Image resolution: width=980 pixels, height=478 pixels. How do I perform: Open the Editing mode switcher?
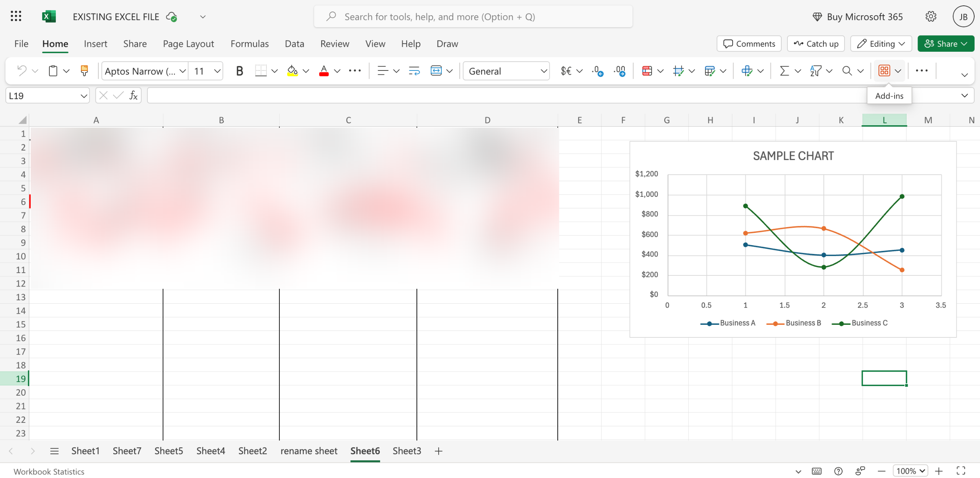pyautogui.click(x=881, y=44)
